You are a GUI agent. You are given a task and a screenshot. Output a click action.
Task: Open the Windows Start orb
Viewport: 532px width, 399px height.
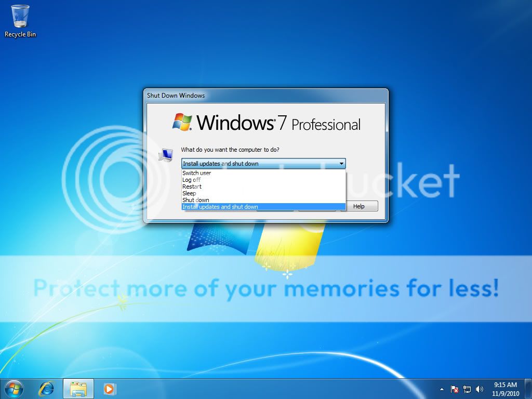[14, 389]
